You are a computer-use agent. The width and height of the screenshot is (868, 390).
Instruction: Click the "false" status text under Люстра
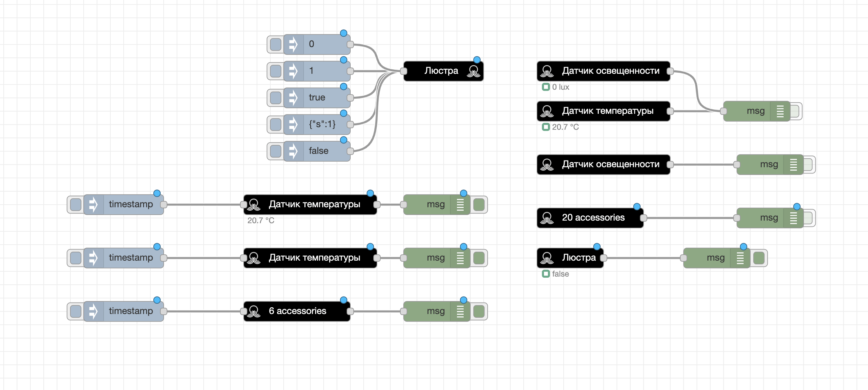pos(560,274)
